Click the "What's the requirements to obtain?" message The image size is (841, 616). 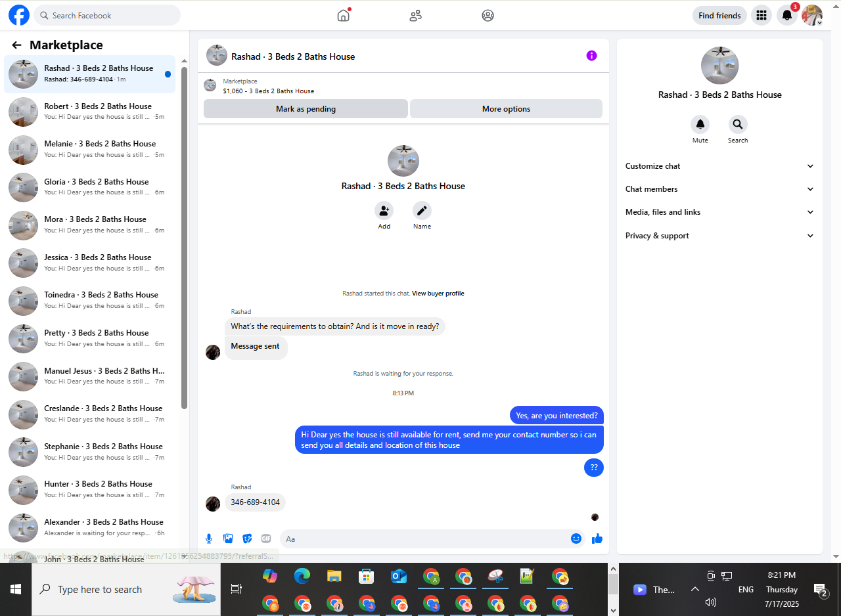pos(335,326)
